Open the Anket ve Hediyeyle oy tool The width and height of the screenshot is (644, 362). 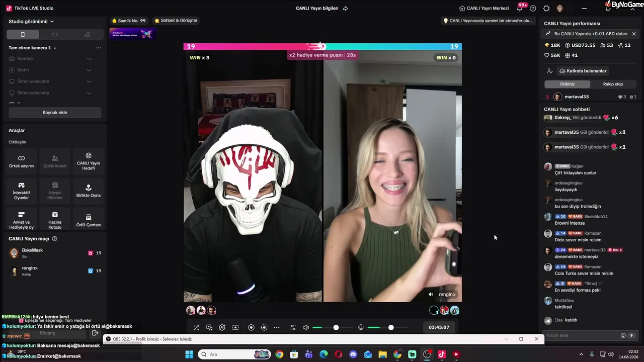(21, 220)
